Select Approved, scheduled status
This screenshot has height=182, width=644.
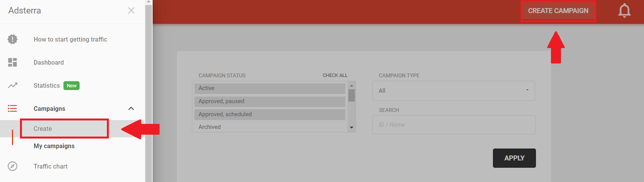coord(270,115)
